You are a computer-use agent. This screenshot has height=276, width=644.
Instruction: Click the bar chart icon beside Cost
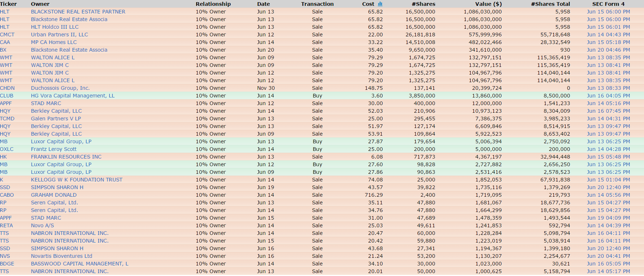[x=380, y=4]
